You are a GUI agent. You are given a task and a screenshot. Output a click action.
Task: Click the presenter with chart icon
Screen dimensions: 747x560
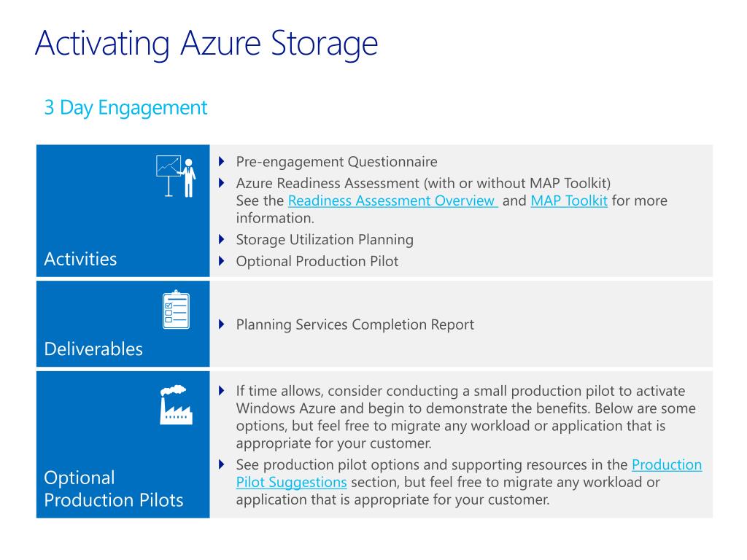coord(176,176)
